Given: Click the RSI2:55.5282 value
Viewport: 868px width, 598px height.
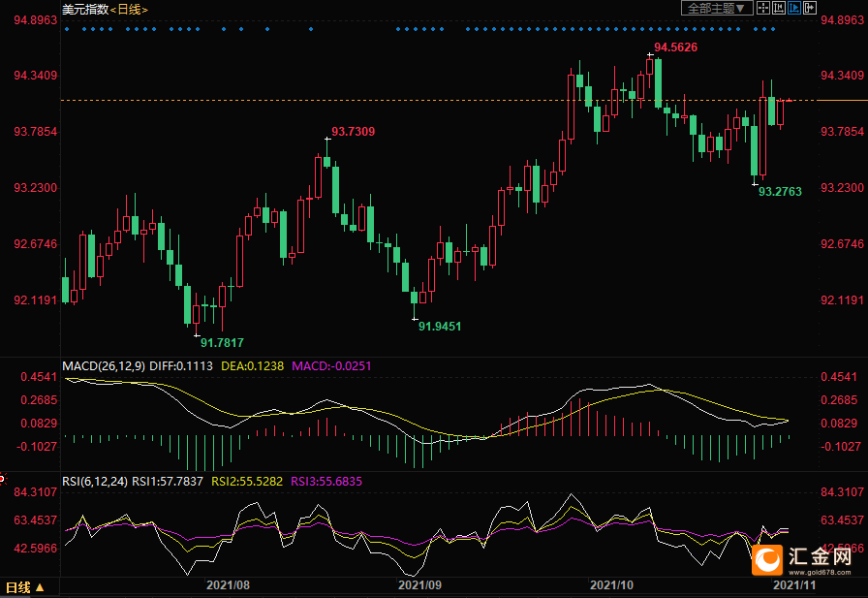Looking at the screenshot, I should 247,482.
